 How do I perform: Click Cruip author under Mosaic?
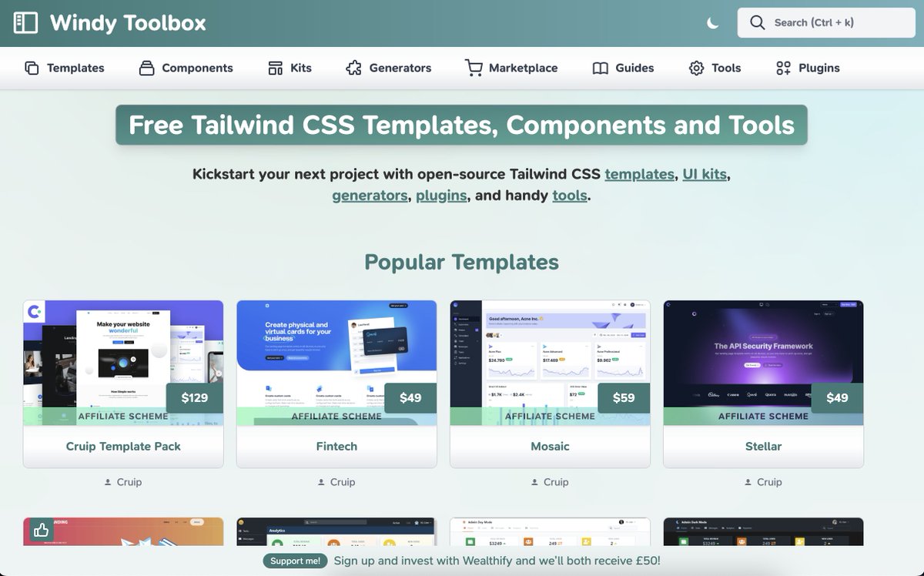click(x=550, y=482)
